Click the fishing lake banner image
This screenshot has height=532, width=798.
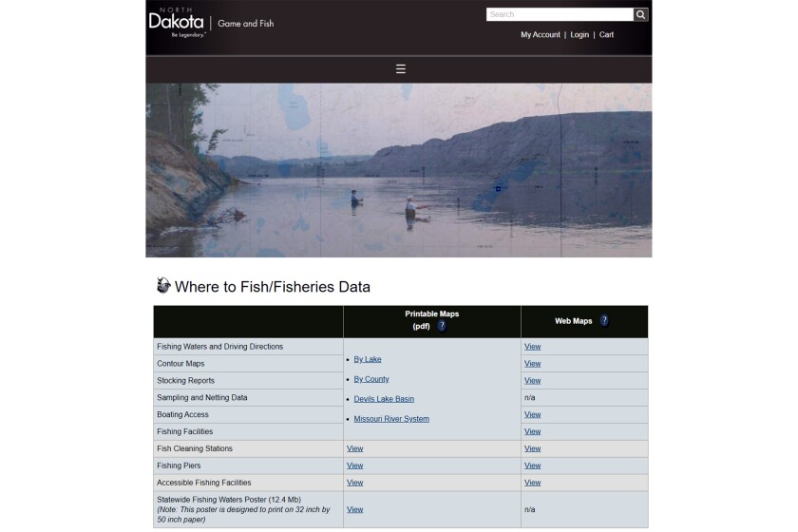pyautogui.click(x=399, y=171)
